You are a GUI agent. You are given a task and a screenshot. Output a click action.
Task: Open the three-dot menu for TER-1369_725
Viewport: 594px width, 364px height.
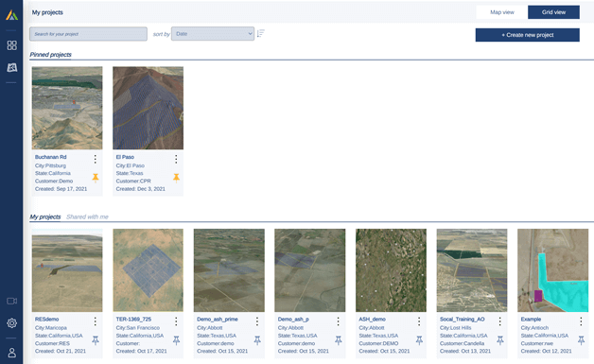click(176, 321)
